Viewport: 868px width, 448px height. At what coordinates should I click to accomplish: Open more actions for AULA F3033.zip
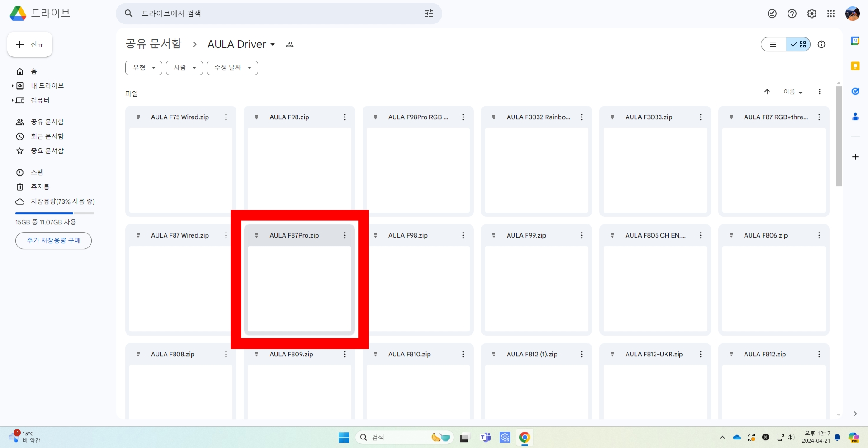701,117
